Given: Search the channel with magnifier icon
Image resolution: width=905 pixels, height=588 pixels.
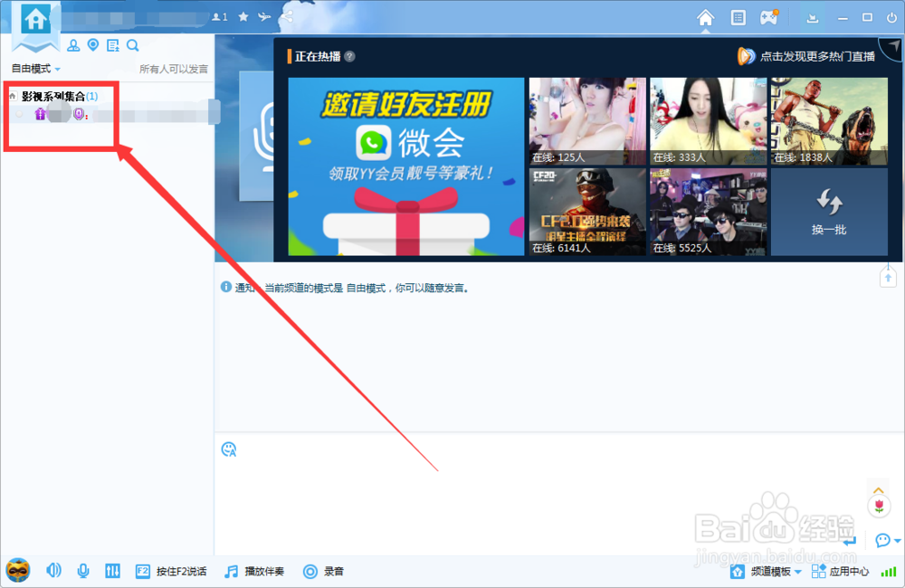Looking at the screenshot, I should click(133, 45).
